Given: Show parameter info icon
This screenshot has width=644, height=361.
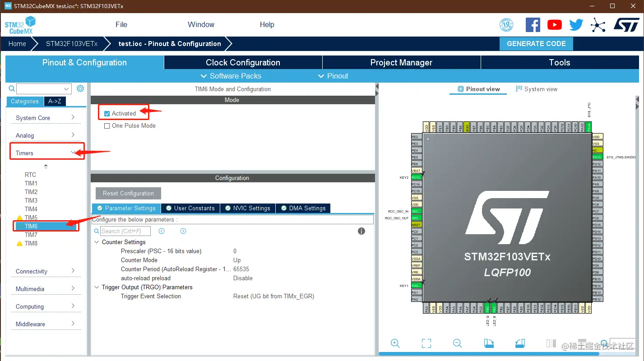Looking at the screenshot, I should (x=361, y=231).
